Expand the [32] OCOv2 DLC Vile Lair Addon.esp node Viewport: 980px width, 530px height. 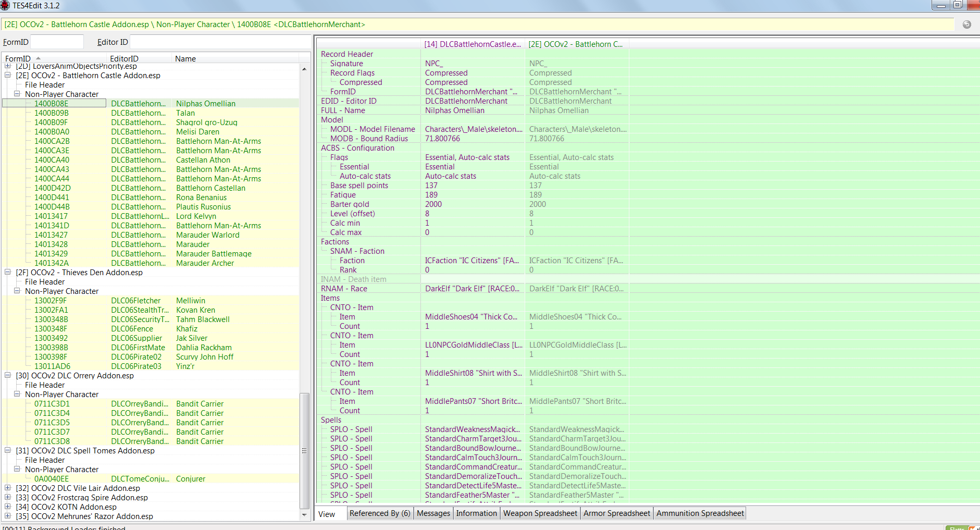click(8, 488)
